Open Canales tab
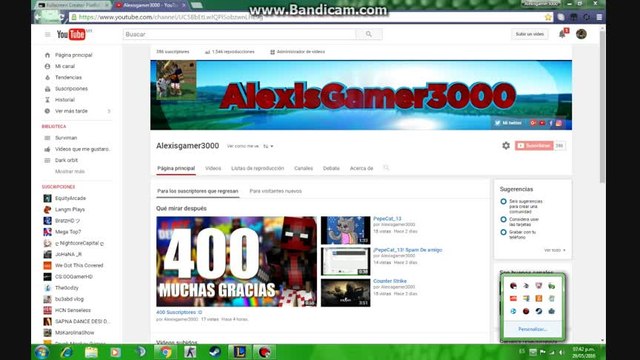 303,168
